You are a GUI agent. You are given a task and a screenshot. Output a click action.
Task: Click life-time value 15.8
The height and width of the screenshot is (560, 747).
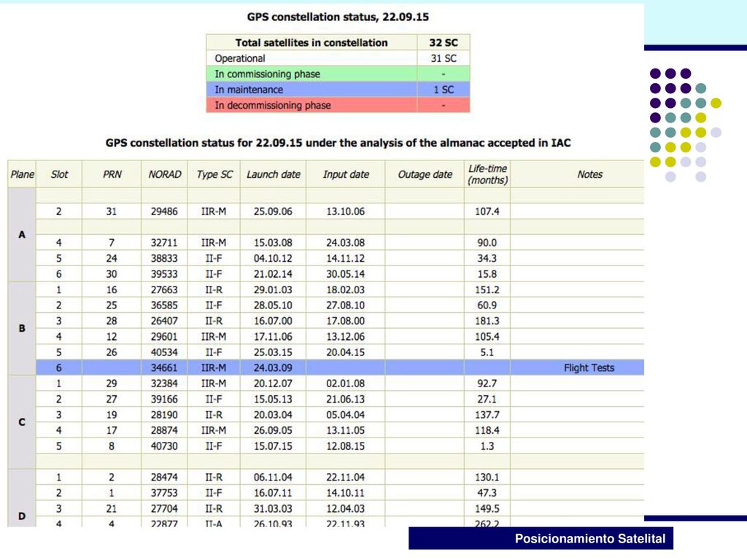coord(487,274)
